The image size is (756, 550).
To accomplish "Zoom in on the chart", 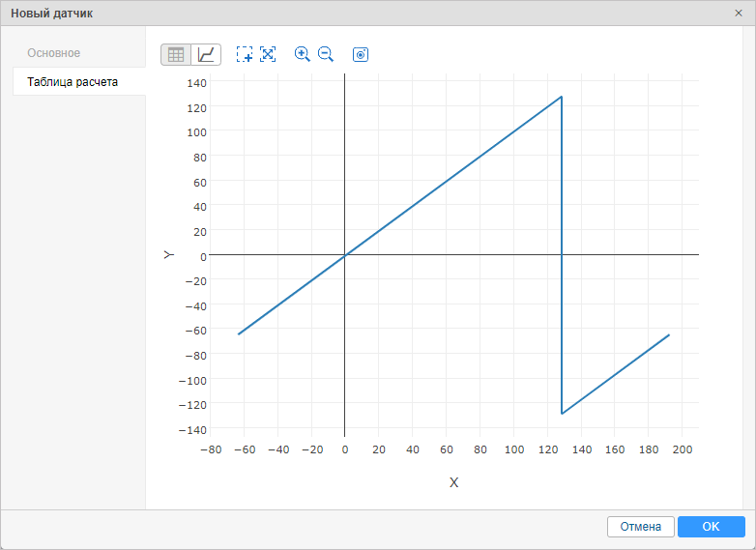I will [303, 54].
